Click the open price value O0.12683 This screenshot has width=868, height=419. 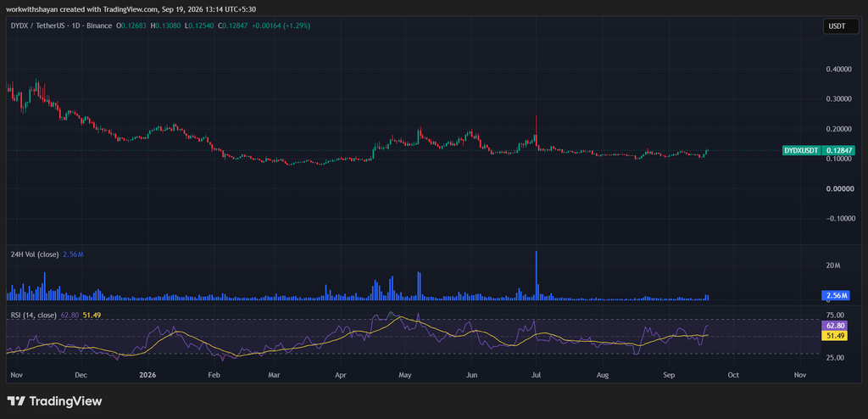[131, 25]
